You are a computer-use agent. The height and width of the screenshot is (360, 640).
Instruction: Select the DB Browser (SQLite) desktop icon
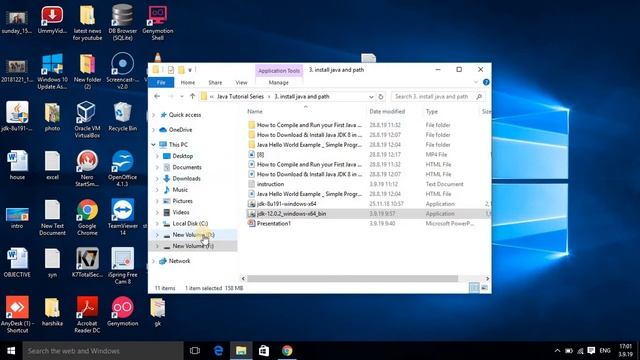coord(122,22)
